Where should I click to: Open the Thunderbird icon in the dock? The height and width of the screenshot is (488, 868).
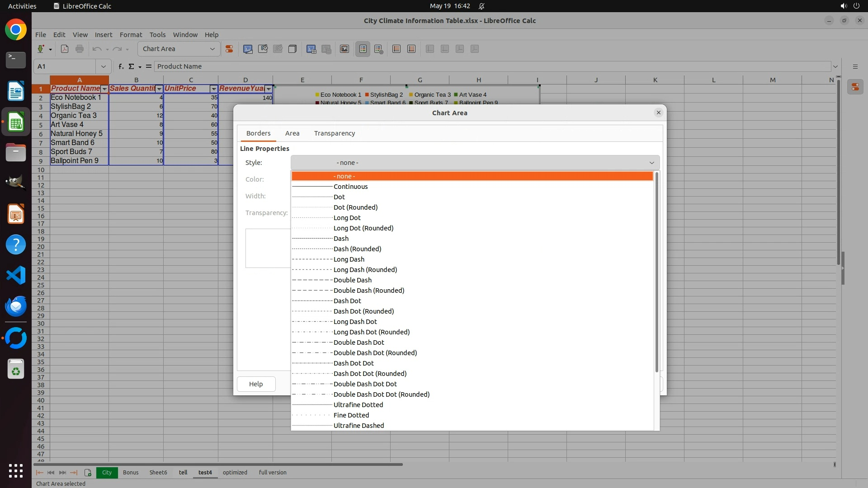(x=16, y=306)
